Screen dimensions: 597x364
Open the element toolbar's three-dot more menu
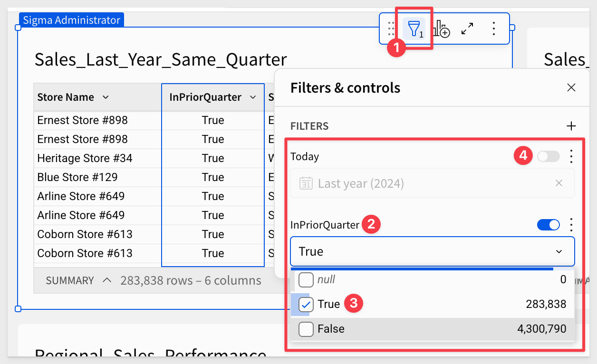point(494,29)
